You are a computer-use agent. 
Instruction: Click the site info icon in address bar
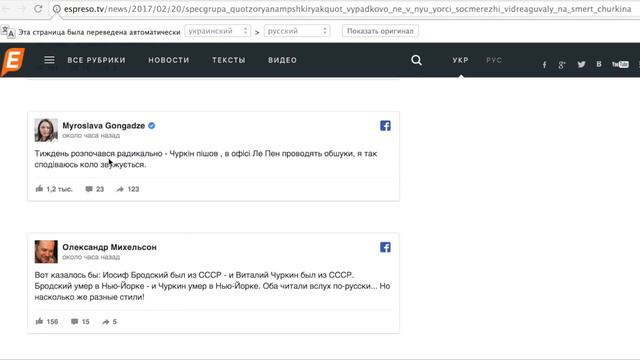pos(57,9)
